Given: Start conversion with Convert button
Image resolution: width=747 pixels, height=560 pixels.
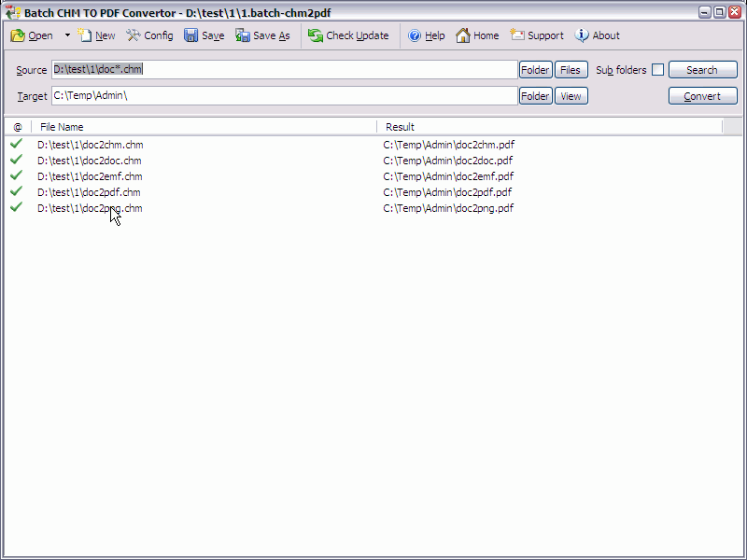Looking at the screenshot, I should coord(703,96).
